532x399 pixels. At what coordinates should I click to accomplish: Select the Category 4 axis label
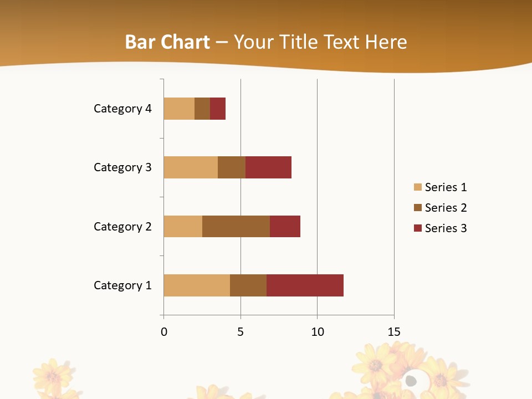point(122,109)
